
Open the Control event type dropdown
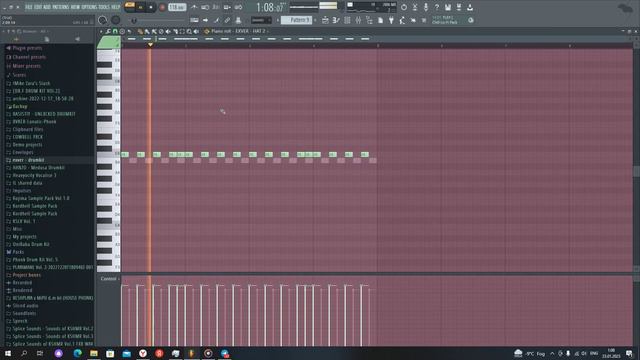point(110,279)
